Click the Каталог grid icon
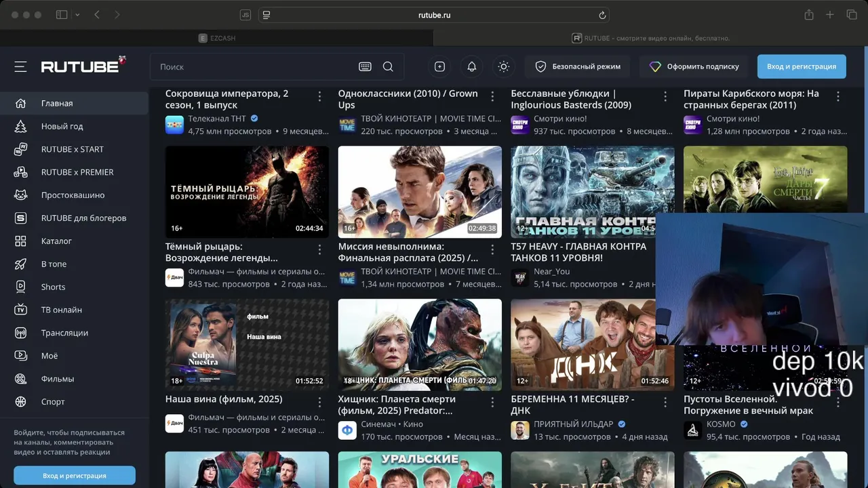 [20, 241]
